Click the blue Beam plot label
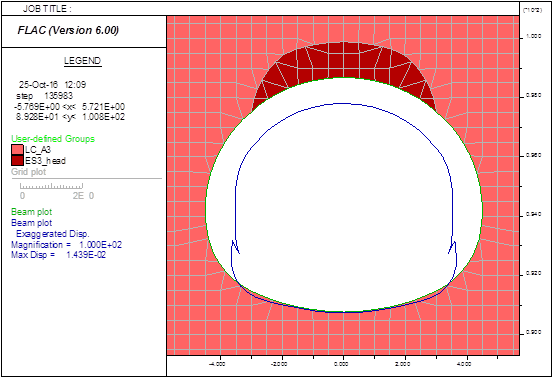Screen dimensions: 552x377 (32, 223)
